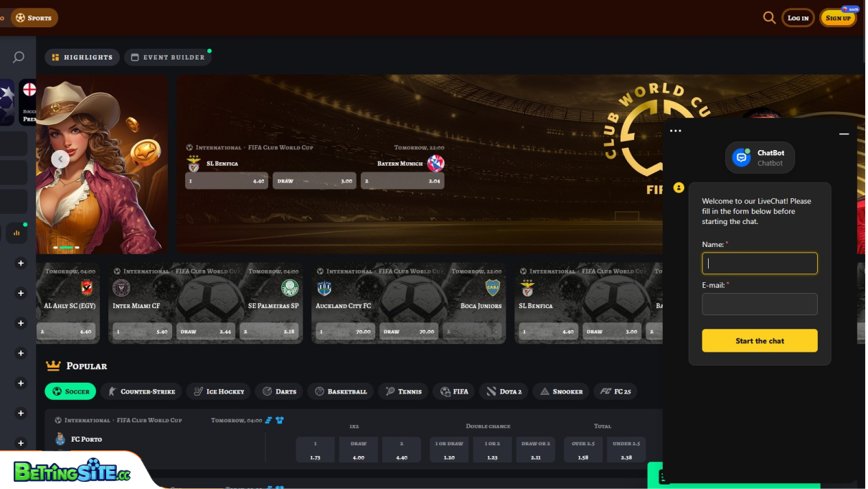Toggle the 1 or Draw odds at 1.20
The image size is (868, 489).
point(449,450)
